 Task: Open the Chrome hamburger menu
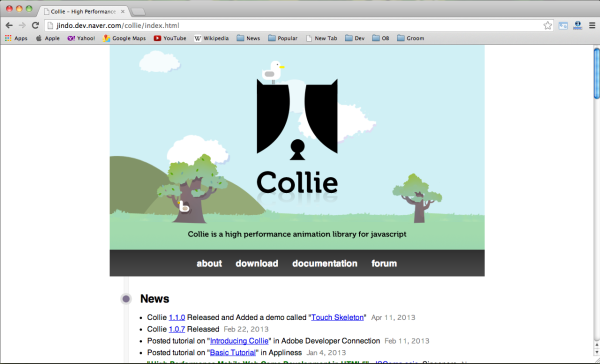click(x=592, y=26)
